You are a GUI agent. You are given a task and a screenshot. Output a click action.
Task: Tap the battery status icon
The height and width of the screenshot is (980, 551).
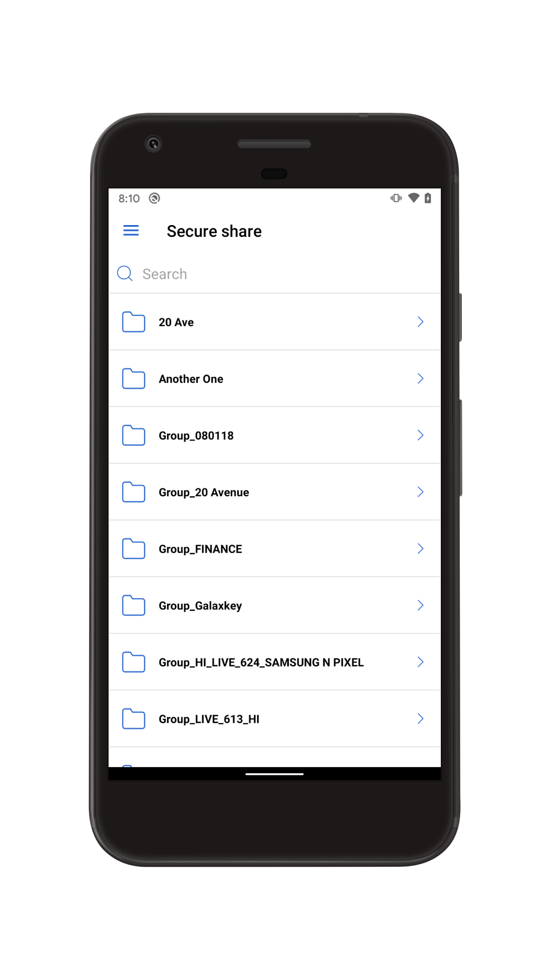click(428, 198)
